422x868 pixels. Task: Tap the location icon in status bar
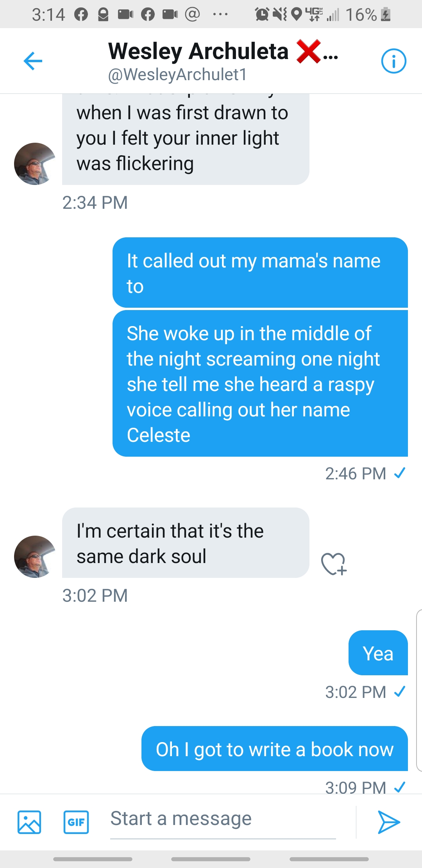297,14
